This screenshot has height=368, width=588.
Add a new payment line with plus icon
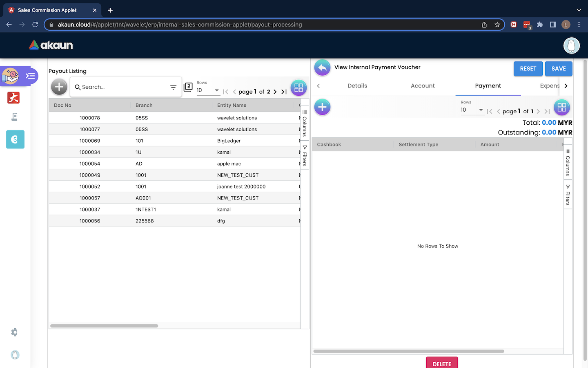click(x=322, y=107)
